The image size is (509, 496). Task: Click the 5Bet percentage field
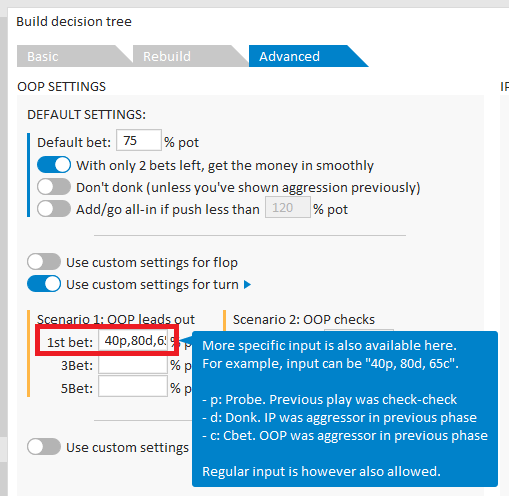click(x=133, y=386)
